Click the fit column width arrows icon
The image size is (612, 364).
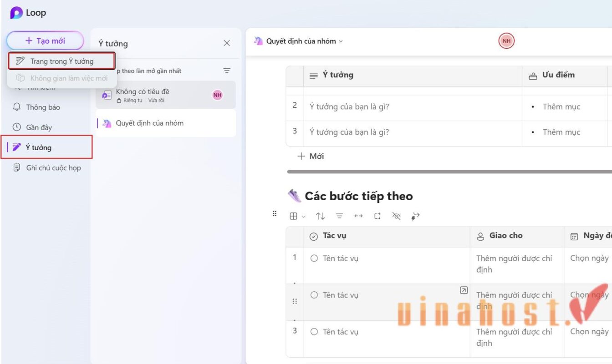tap(358, 216)
